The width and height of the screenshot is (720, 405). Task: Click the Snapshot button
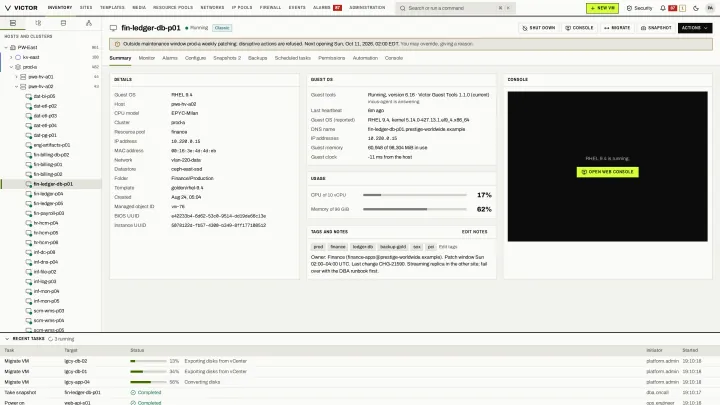coord(656,28)
